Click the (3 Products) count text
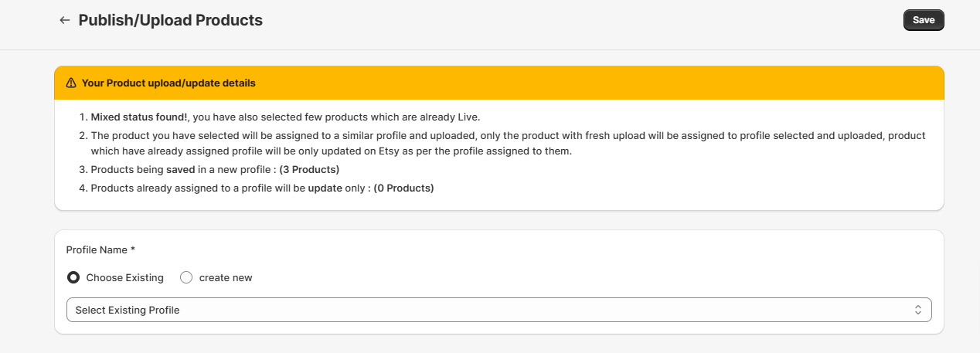This screenshot has width=980, height=353. point(309,169)
